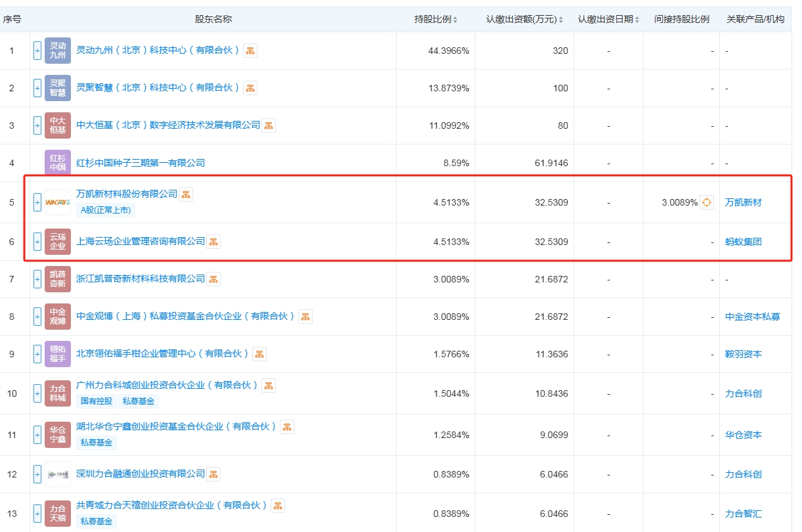Expand row 5 万凯新材料 shareholder details
This screenshot has height=532, width=802.
coord(37,202)
